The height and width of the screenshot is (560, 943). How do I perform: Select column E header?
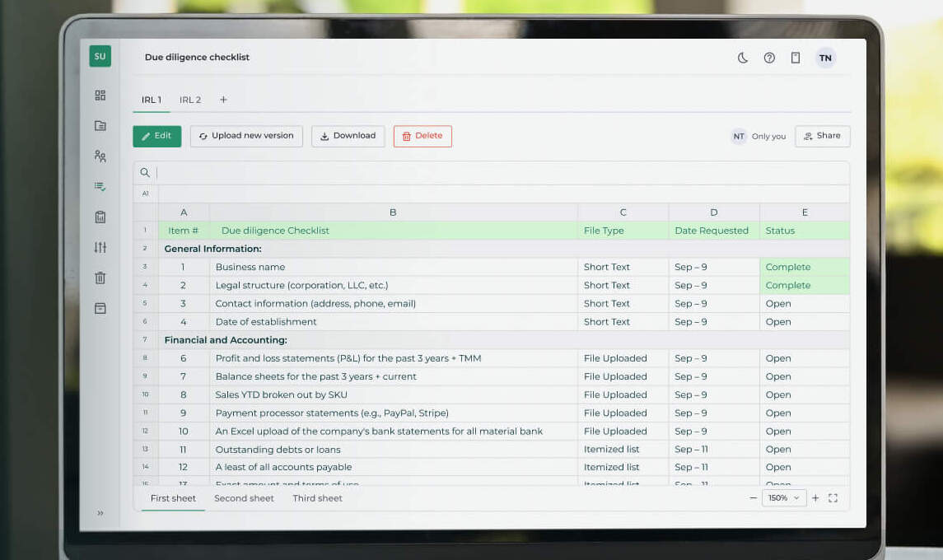[x=805, y=212]
